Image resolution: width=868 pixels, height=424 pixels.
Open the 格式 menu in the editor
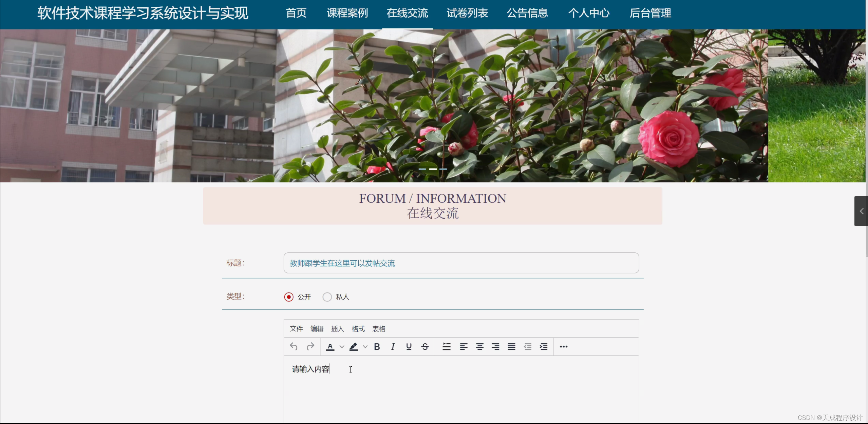coord(358,328)
